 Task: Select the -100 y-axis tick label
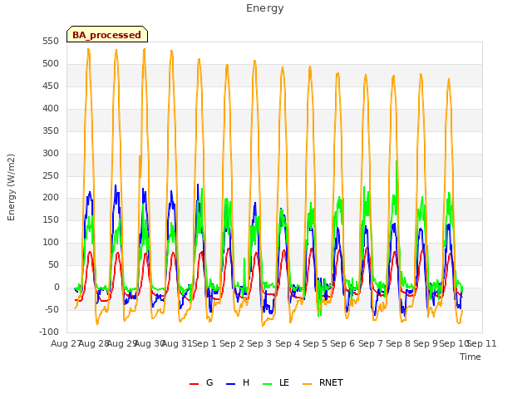click(x=49, y=332)
